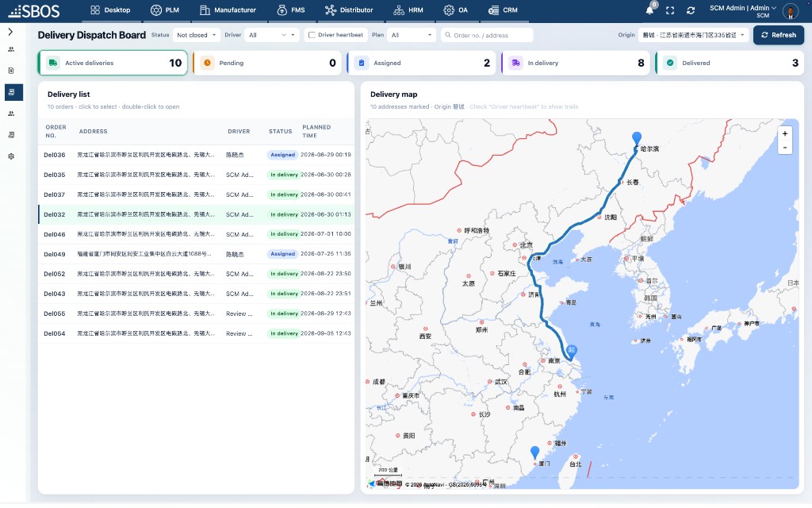Image resolution: width=812 pixels, height=508 pixels.
Task: Filter by the In delivery card
Action: [576, 63]
